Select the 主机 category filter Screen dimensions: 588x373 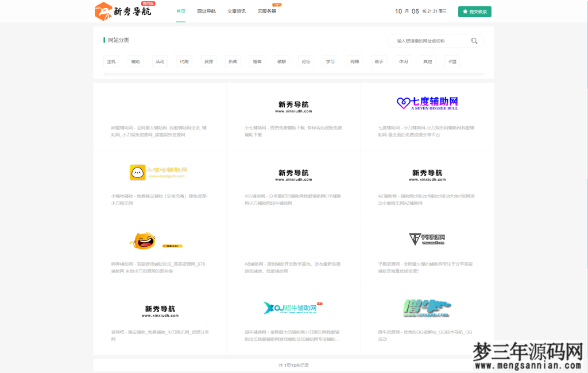point(110,61)
